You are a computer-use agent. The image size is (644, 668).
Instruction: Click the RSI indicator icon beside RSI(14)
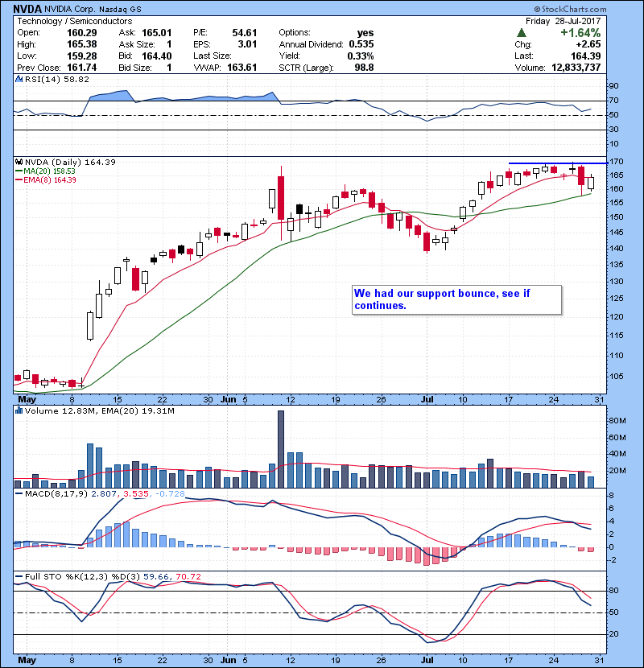pyautogui.click(x=19, y=79)
